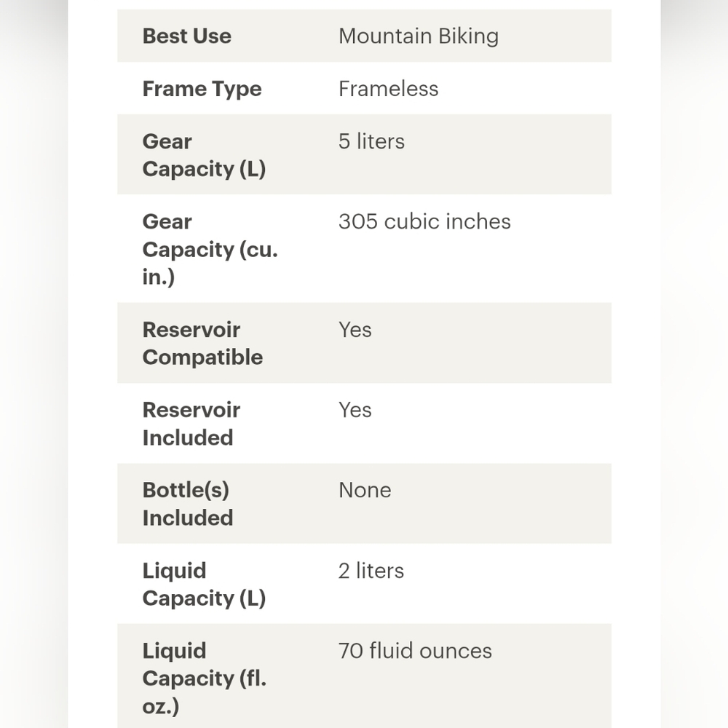Select Yes next to Reservoir Compatible
Image resolution: width=728 pixels, height=728 pixels.
355,330
